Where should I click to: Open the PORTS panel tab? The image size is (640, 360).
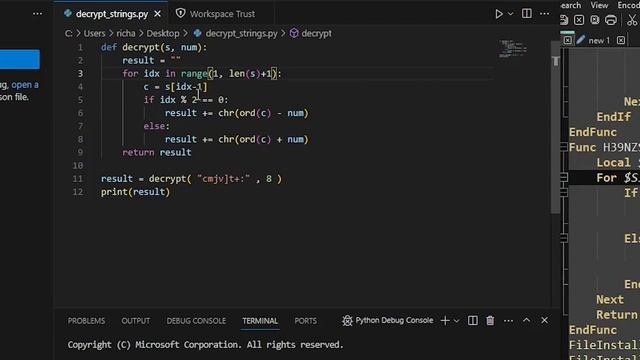tap(305, 321)
